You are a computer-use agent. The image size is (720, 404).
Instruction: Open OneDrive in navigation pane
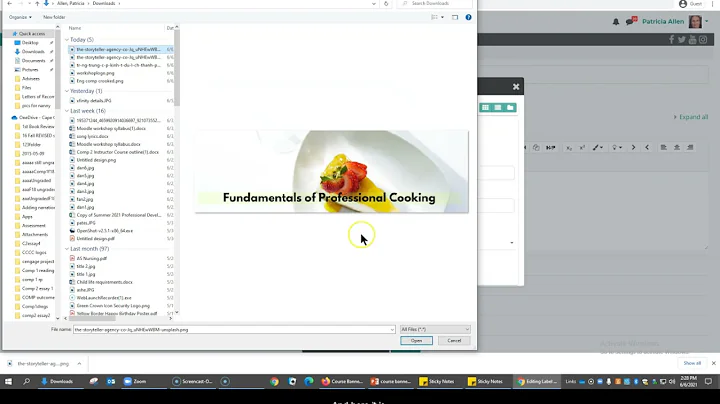(x=36, y=118)
